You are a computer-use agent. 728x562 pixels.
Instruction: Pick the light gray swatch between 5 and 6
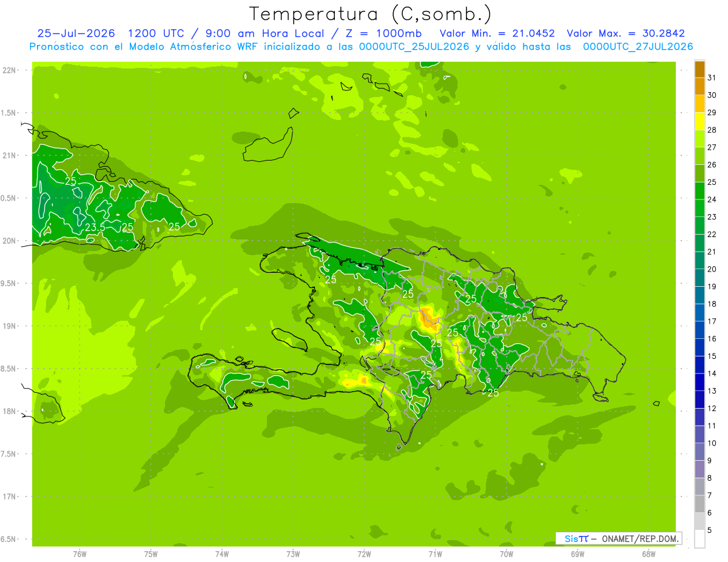pos(700,521)
